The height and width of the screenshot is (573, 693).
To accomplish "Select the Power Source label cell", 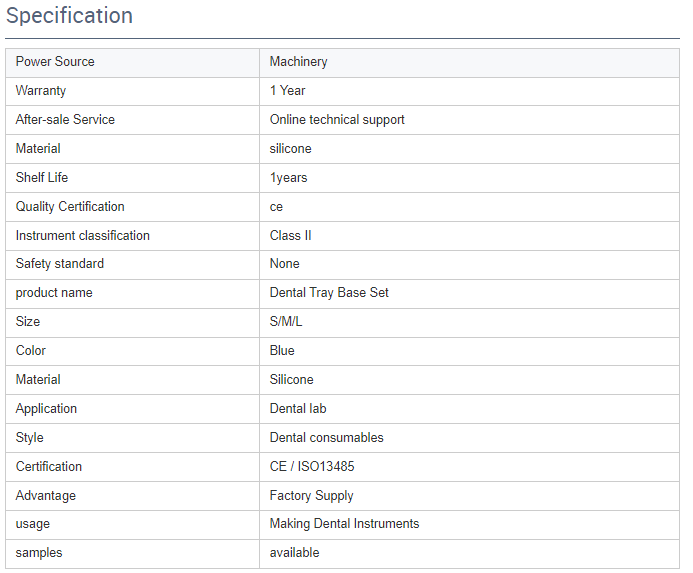I will (x=132, y=63).
